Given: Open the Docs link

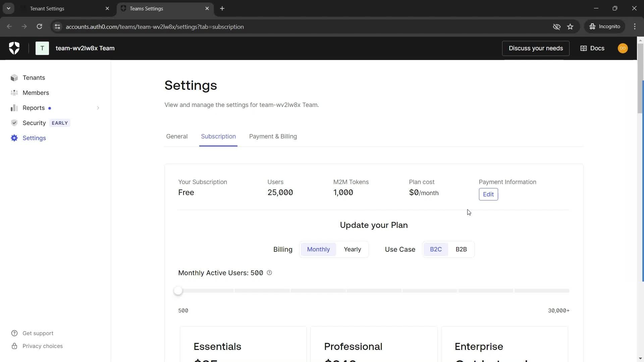Looking at the screenshot, I should coord(592,48).
